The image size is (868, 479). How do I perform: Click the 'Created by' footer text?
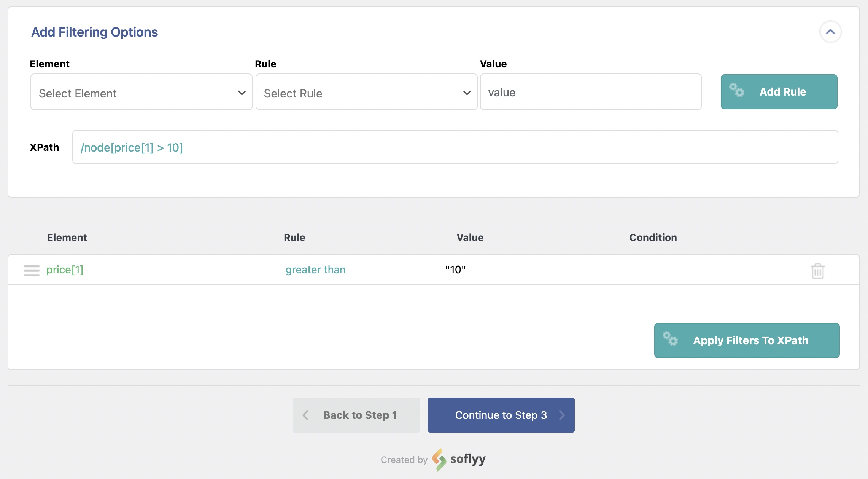point(404,460)
